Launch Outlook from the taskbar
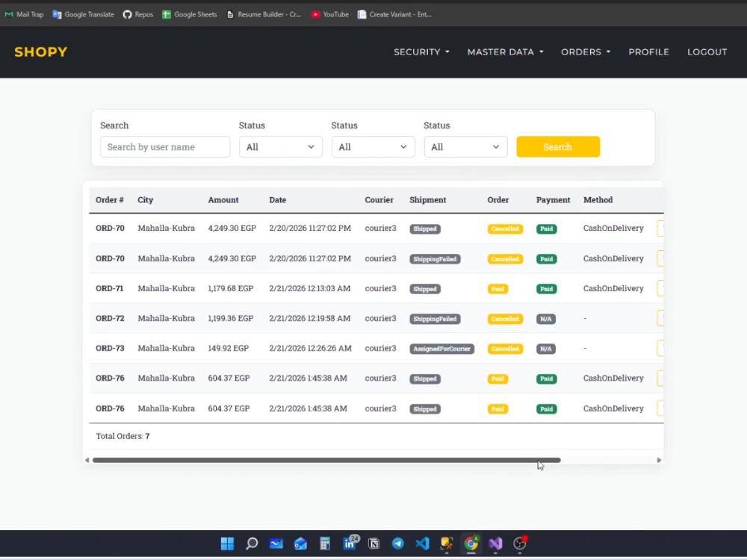 coord(300,544)
